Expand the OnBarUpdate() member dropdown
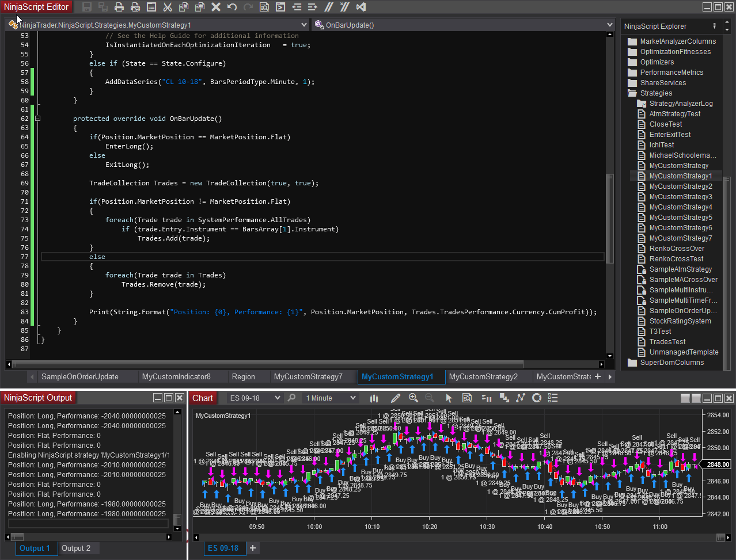The width and height of the screenshot is (736, 560). [x=609, y=25]
